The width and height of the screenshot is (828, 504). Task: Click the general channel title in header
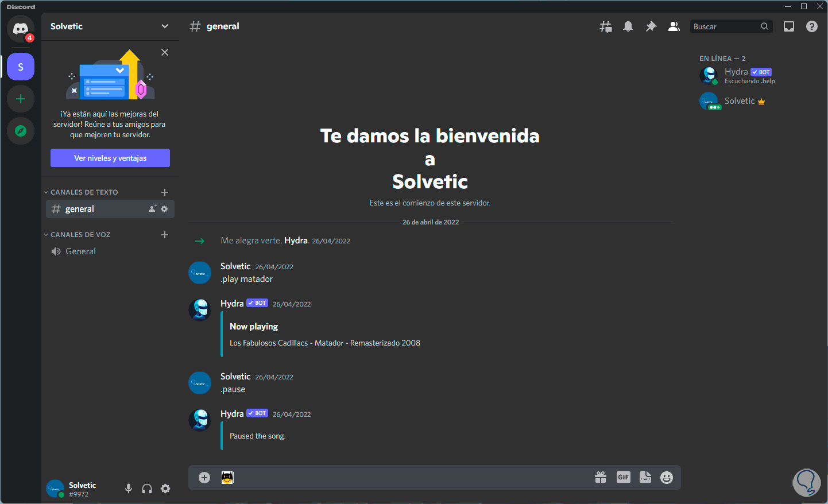pos(223,26)
